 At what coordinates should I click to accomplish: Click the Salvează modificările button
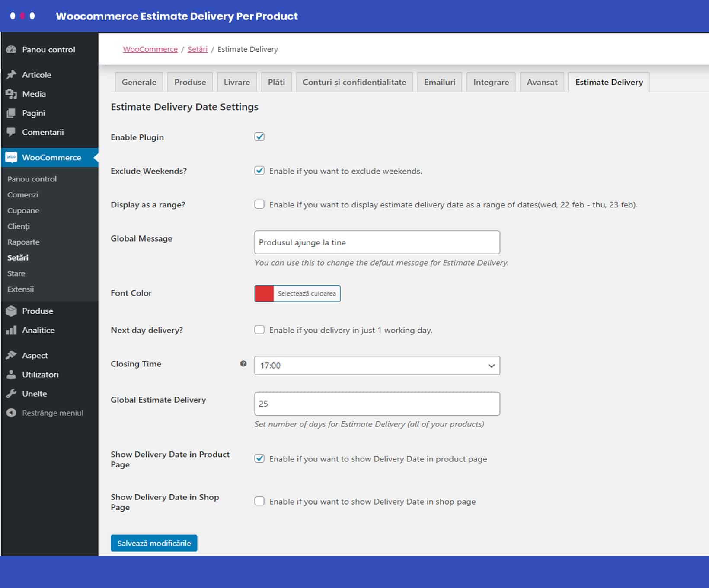pos(154,543)
